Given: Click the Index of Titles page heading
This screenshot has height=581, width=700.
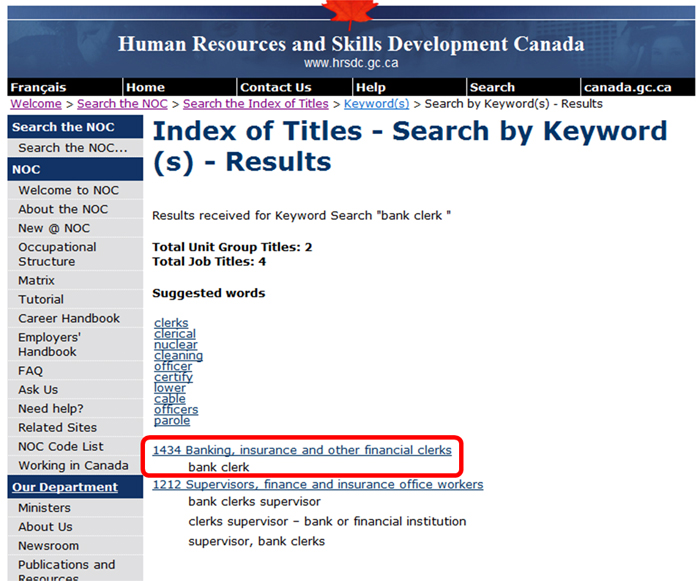Looking at the screenshot, I should [410, 146].
